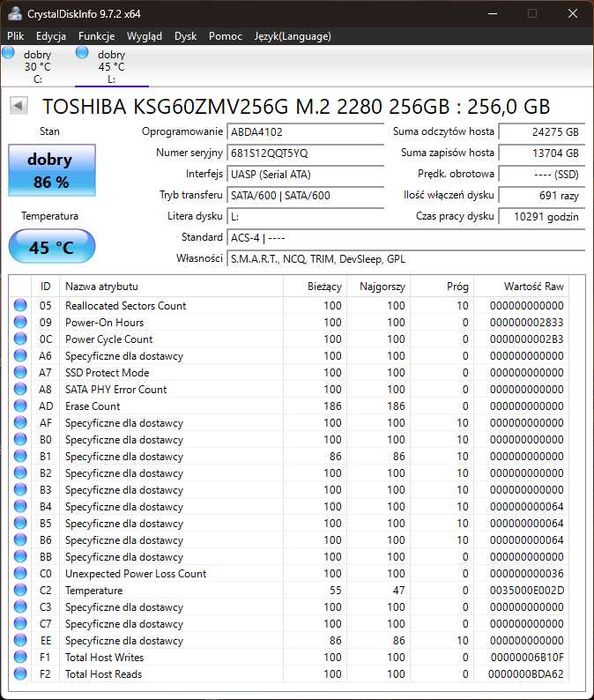Click the interface field UASP (Serial ATA)
Viewport: 594px width, 700px height.
pos(305,174)
